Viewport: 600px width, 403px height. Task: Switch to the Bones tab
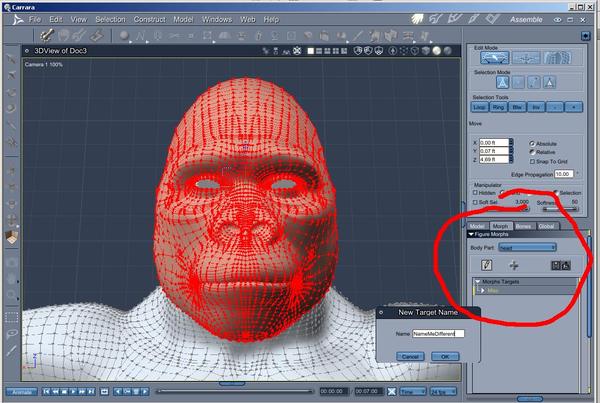pyautogui.click(x=523, y=226)
